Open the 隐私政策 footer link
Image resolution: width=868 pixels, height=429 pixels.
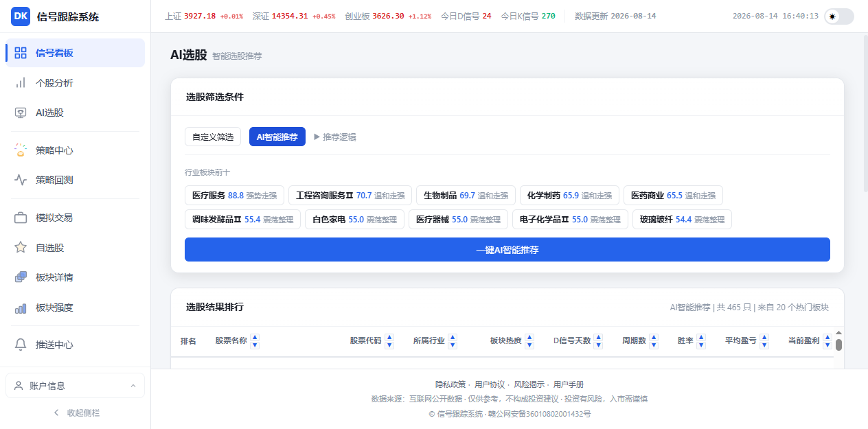coord(450,384)
